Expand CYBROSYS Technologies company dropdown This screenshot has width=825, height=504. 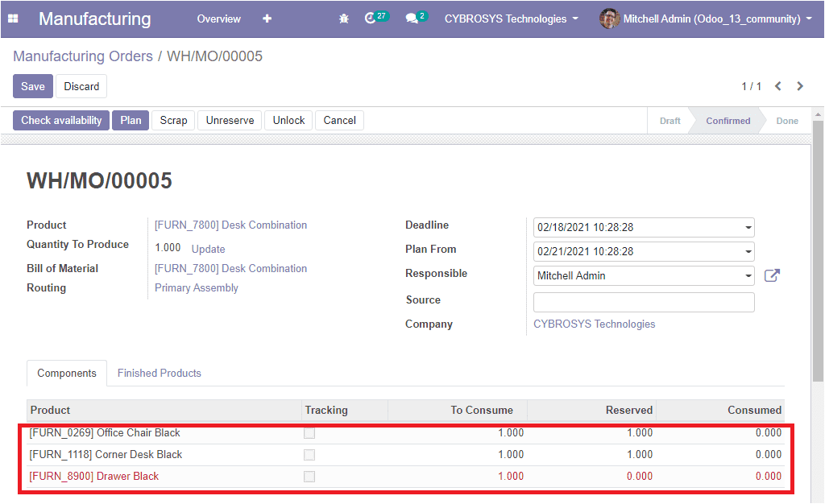tap(512, 19)
